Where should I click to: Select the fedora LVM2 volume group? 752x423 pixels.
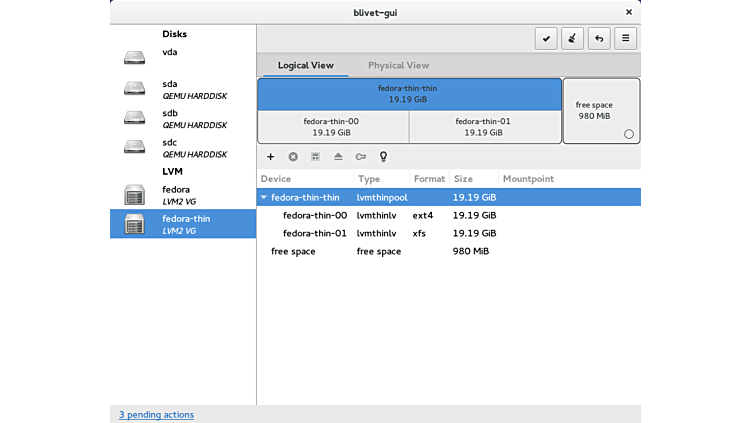tap(176, 195)
